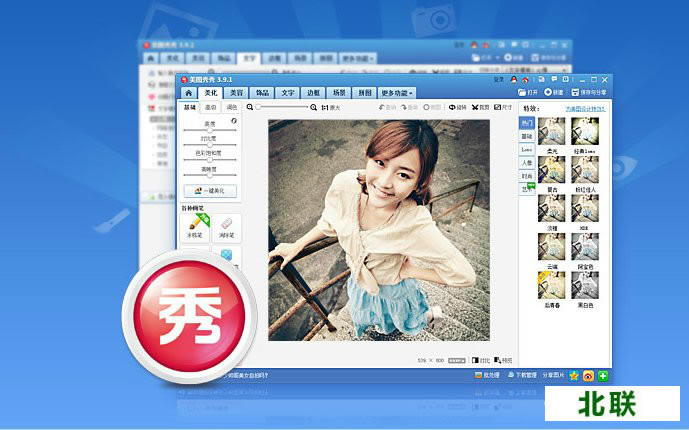
Task: Open the 更多功能 dropdown menu
Action: (397, 92)
